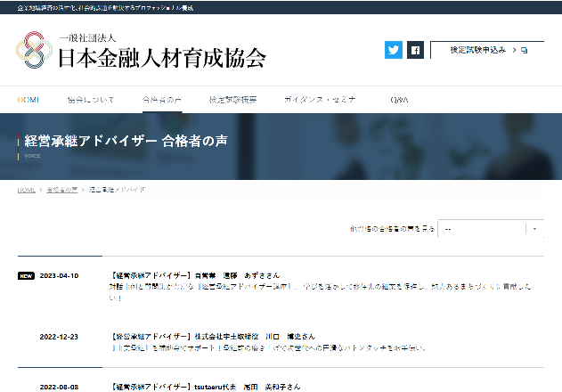Open 検定試験概要 menu item
Screen dimensions: 562x392
pyautogui.click(x=232, y=100)
